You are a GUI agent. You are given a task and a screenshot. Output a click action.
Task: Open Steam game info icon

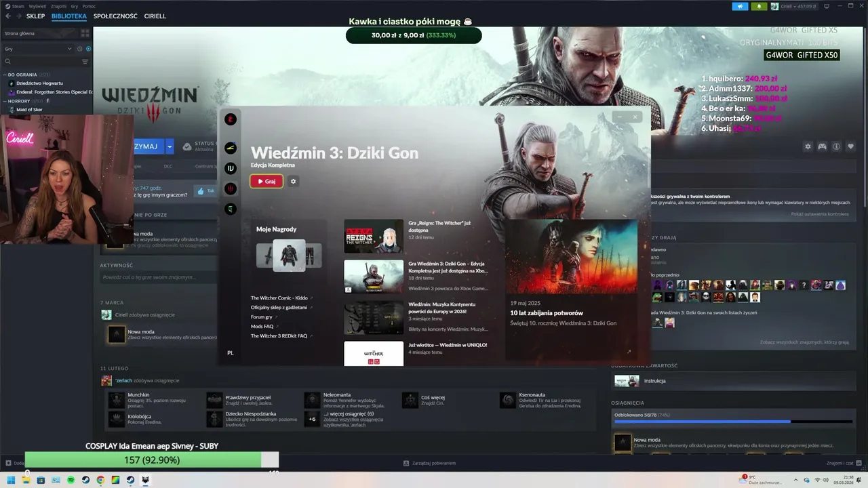[836, 146]
